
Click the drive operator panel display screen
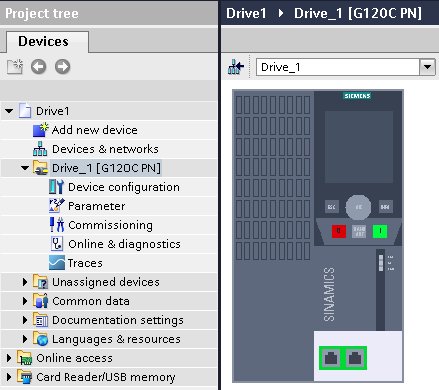point(359,147)
